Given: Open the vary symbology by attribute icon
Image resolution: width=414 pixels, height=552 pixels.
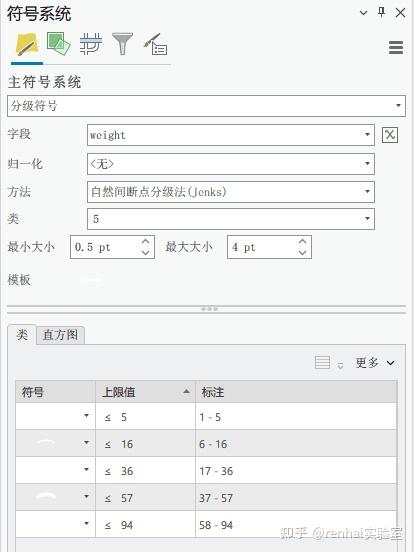Looking at the screenshot, I should click(x=58, y=44).
